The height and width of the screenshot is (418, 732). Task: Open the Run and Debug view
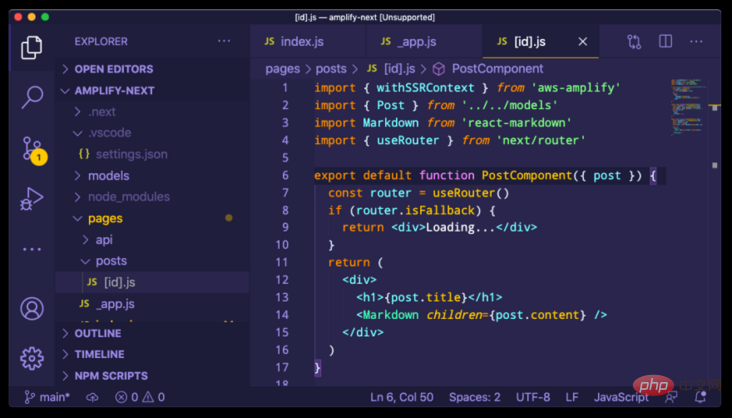point(32,199)
